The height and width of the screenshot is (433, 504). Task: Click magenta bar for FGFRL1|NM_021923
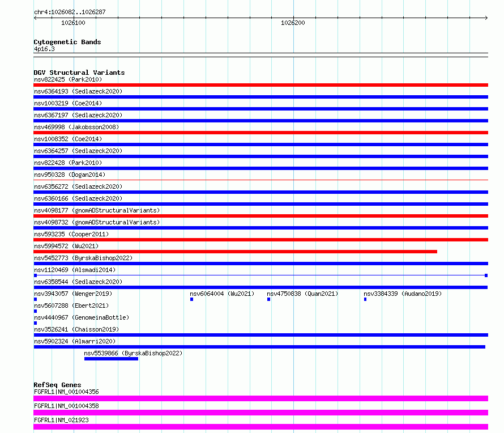pyautogui.click(x=260, y=427)
